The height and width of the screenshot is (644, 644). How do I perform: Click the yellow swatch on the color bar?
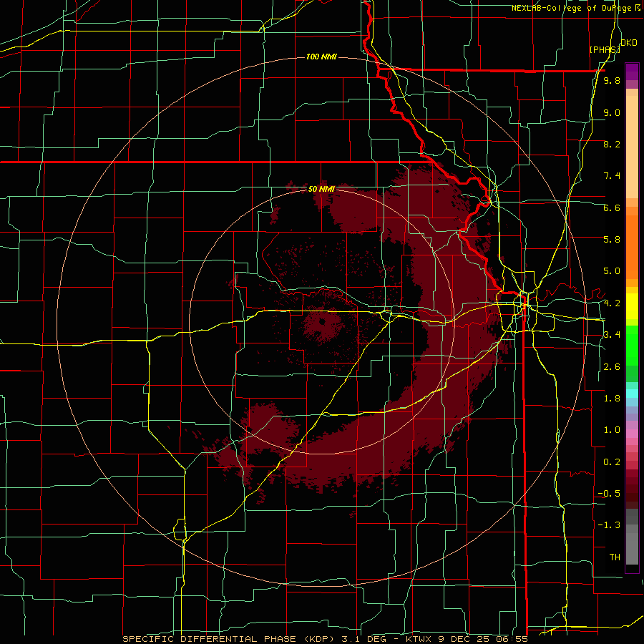(x=632, y=306)
